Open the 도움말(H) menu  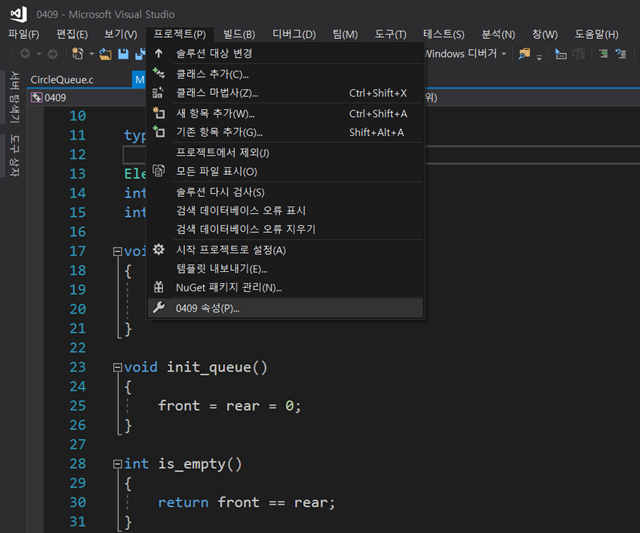pos(596,34)
